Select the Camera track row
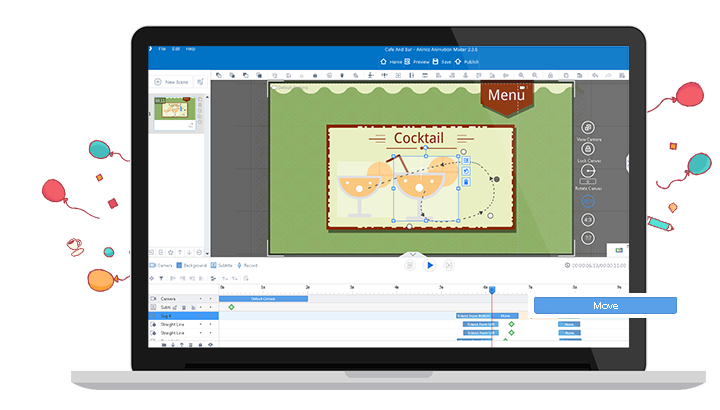The height and width of the screenshot is (410, 720). (183, 299)
